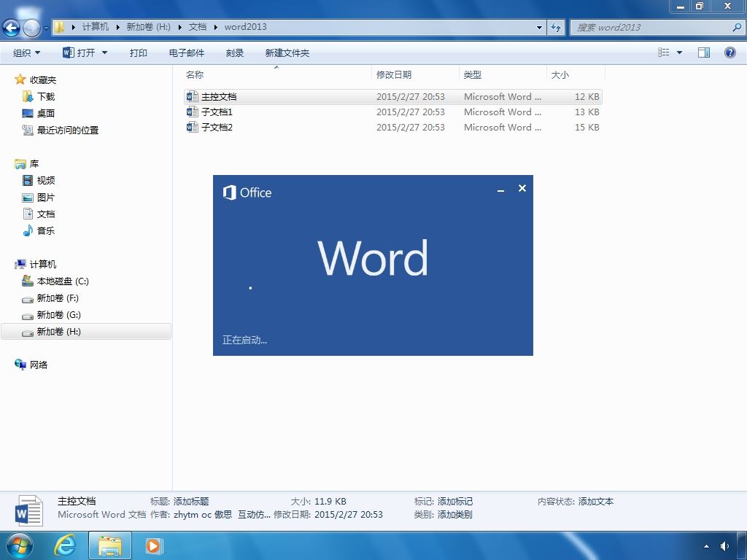Select the 计算机 breadcrumb in the address bar

pyautogui.click(x=96, y=27)
